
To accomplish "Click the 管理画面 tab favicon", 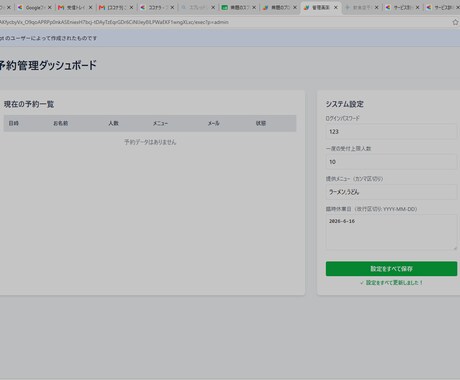I will [307, 7].
